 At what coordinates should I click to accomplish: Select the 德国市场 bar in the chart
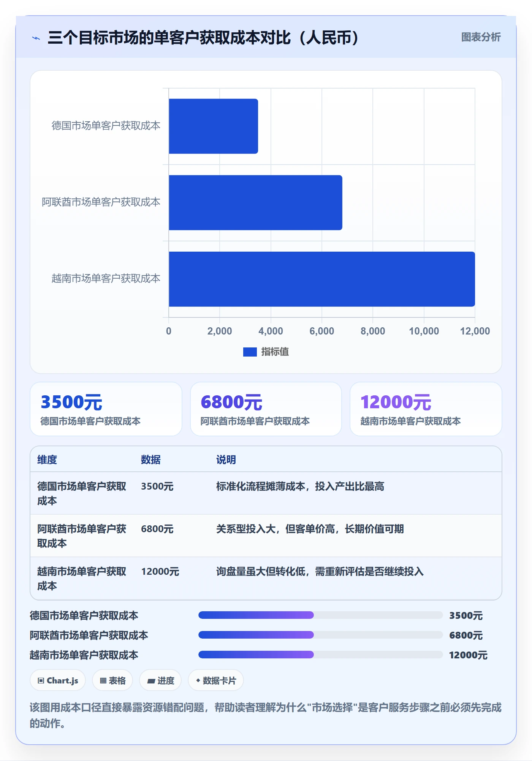click(213, 126)
